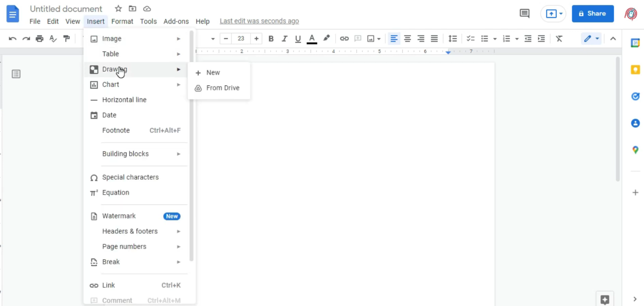The image size is (644, 306).
Task: Open the Tools menu
Action: pyautogui.click(x=148, y=21)
